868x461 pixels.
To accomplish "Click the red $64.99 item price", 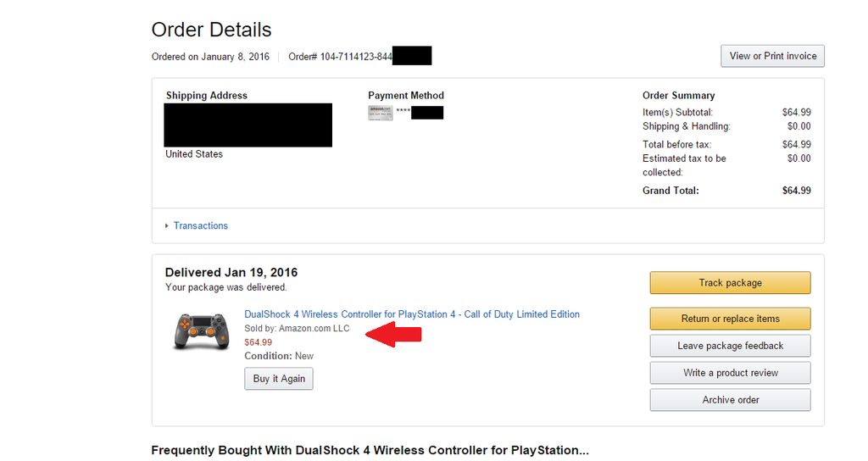I will [258, 342].
